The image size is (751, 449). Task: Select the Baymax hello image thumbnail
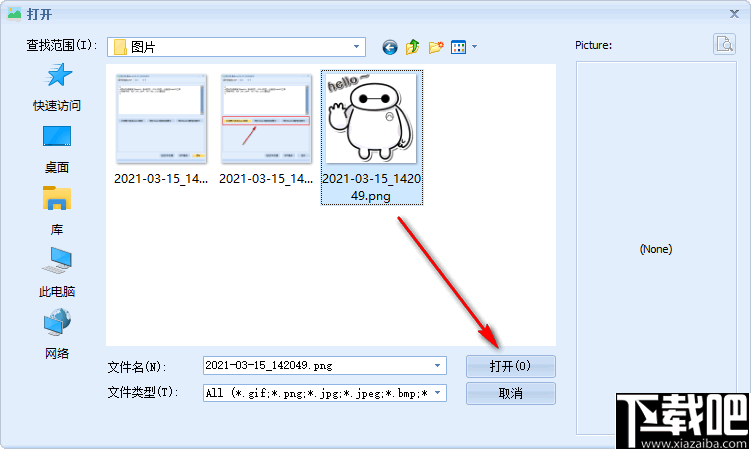371,118
